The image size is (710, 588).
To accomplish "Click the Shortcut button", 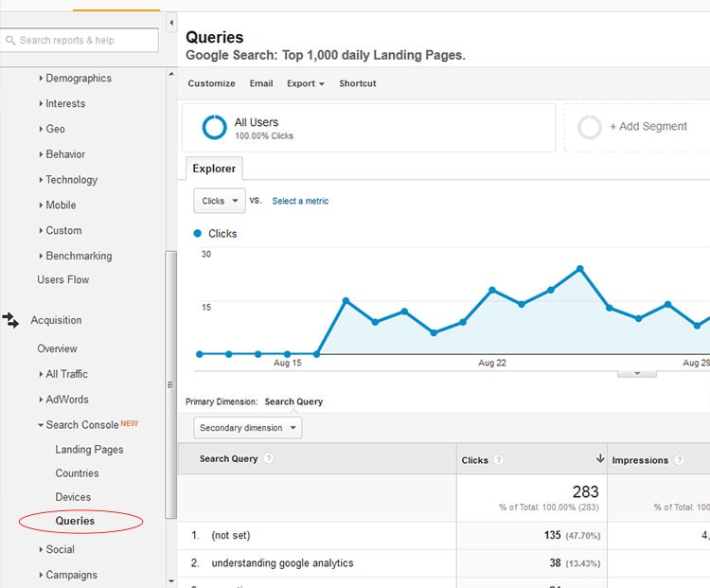I will (x=358, y=83).
